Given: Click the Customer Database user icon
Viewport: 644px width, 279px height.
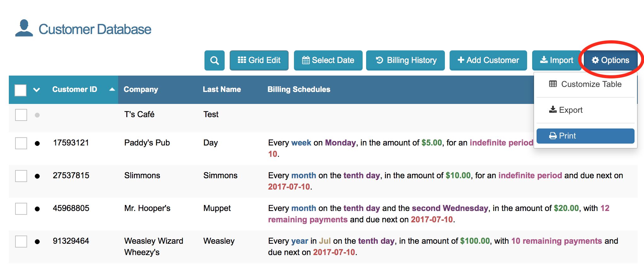Looking at the screenshot, I should [x=24, y=28].
